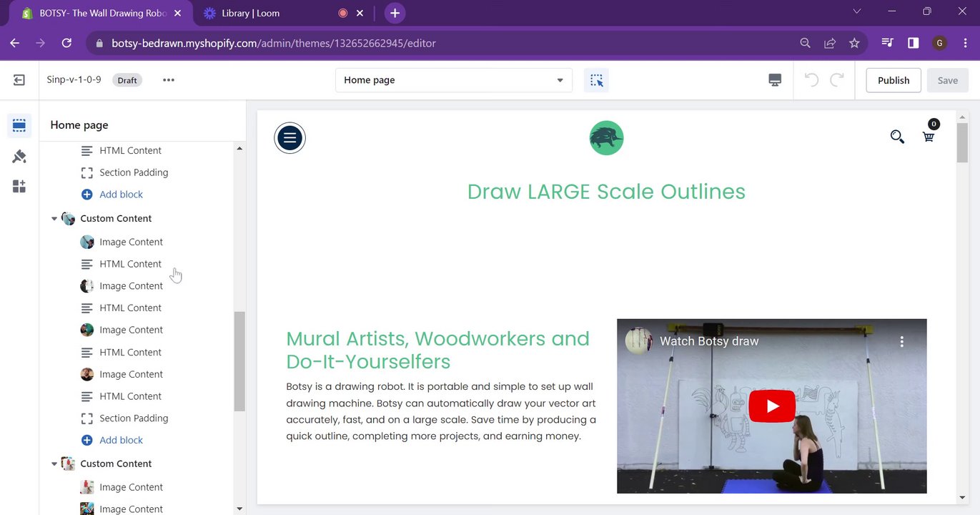Play the Watch Botsy draw YouTube video

pos(772,406)
